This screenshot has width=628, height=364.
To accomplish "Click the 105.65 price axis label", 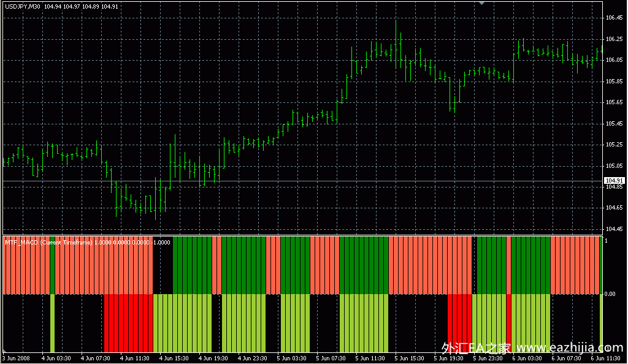I will 614,102.
